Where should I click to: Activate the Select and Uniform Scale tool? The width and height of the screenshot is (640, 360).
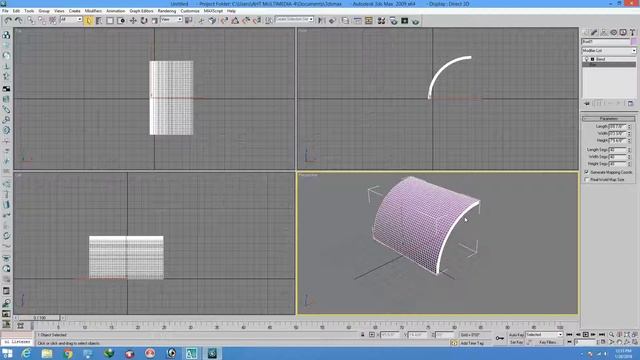click(x=154, y=20)
